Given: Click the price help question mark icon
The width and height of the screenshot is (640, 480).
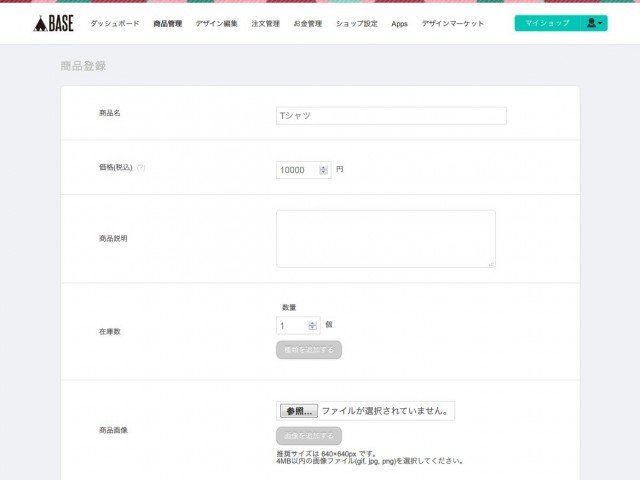Looking at the screenshot, I should tap(141, 168).
